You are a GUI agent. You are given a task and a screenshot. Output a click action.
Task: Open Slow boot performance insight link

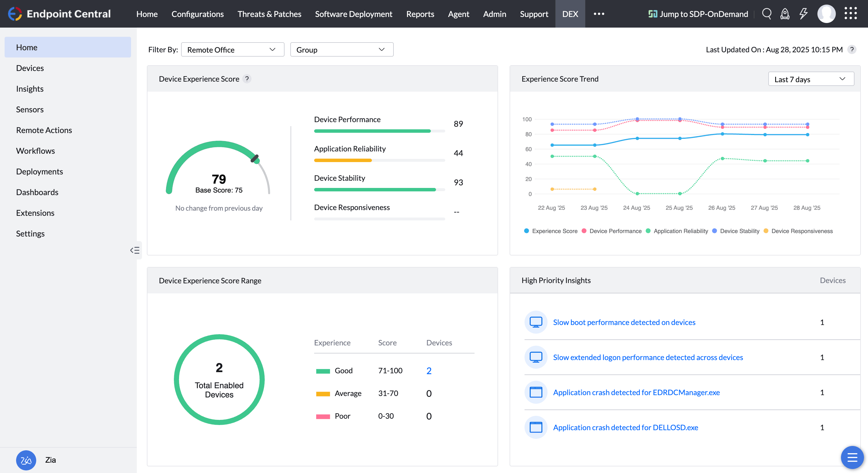(624, 322)
